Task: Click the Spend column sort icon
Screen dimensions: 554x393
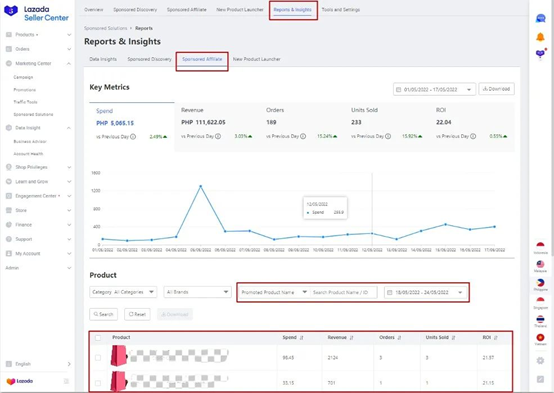Action: point(301,338)
